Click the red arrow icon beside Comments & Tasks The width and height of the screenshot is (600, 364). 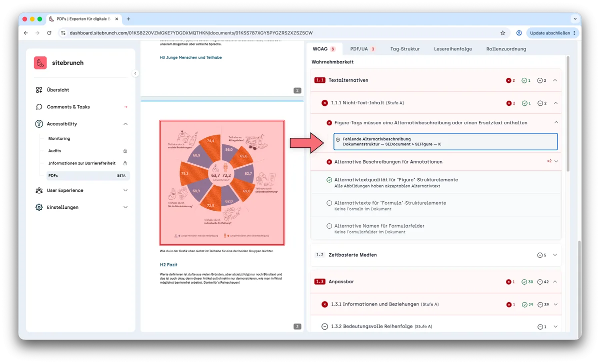click(x=125, y=107)
